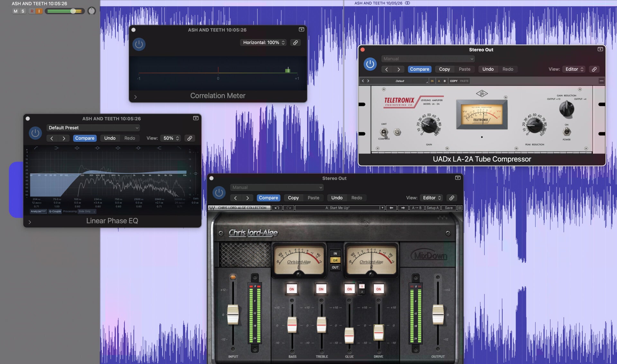Toggle the Analyzer button in EQ
This screenshot has height=364, width=617.
click(x=38, y=211)
